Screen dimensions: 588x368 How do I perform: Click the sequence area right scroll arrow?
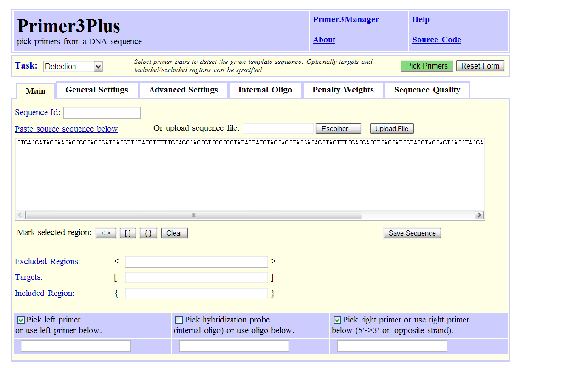[x=479, y=215]
